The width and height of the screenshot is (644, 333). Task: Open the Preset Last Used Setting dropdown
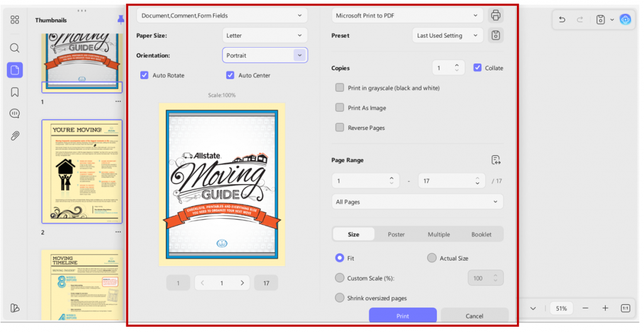(x=447, y=35)
